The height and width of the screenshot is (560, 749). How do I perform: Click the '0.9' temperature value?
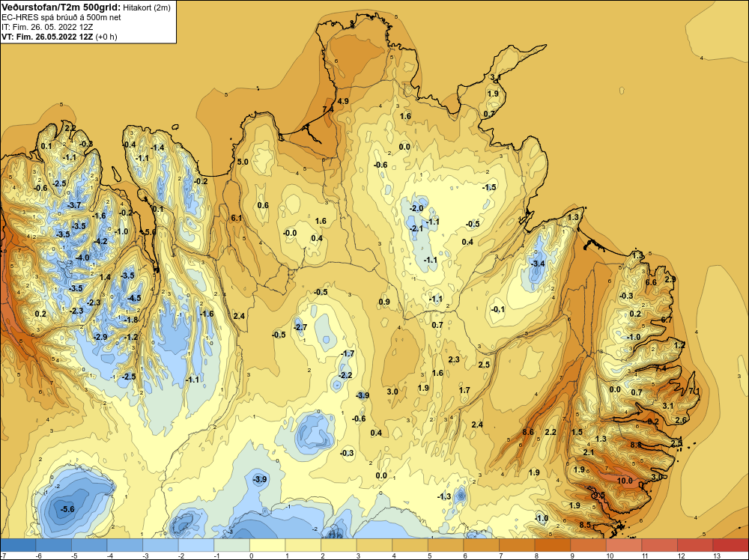coord(384,302)
